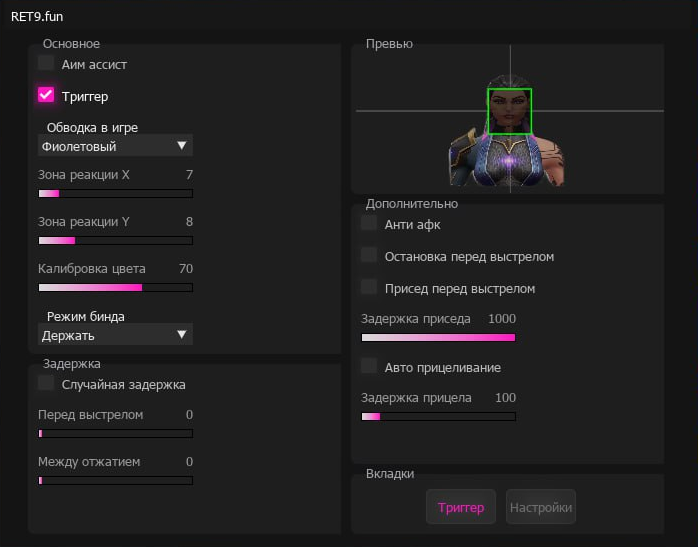Click the Зона реакции X slider

[115, 193]
